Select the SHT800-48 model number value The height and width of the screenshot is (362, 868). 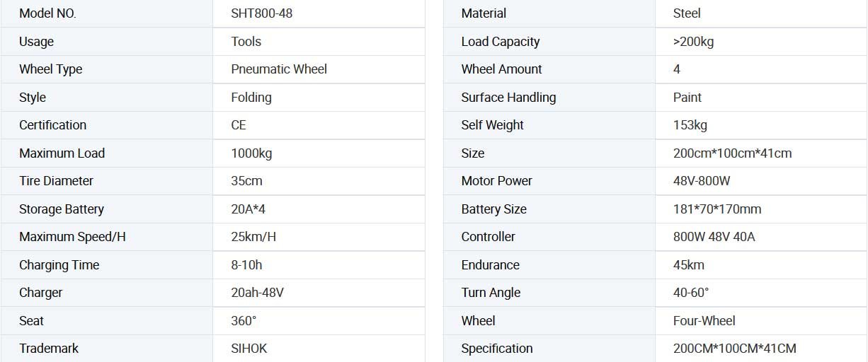click(261, 13)
